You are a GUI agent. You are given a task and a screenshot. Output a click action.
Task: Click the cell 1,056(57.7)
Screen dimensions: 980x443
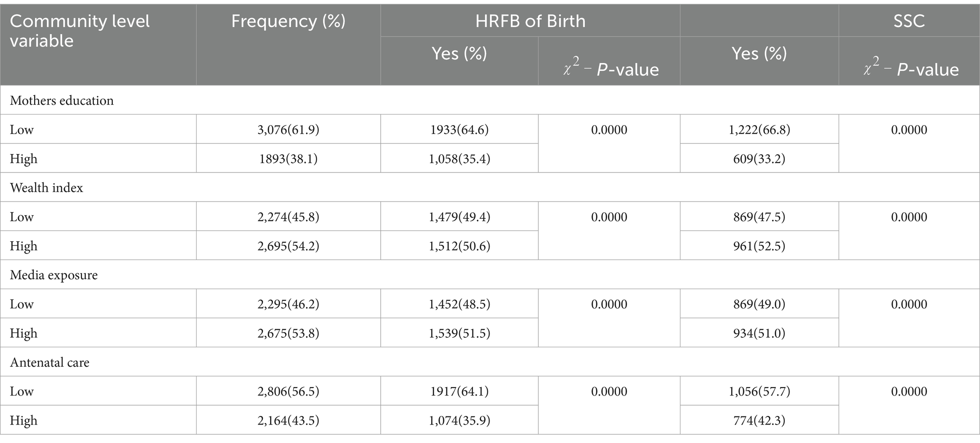[759, 391]
